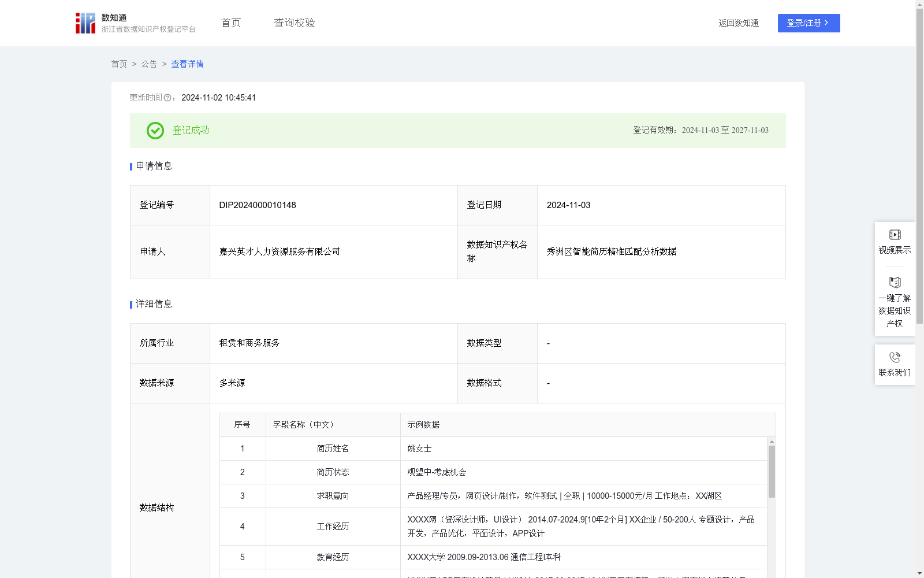
Task: Click 公告 in the breadcrumb
Action: (x=149, y=64)
